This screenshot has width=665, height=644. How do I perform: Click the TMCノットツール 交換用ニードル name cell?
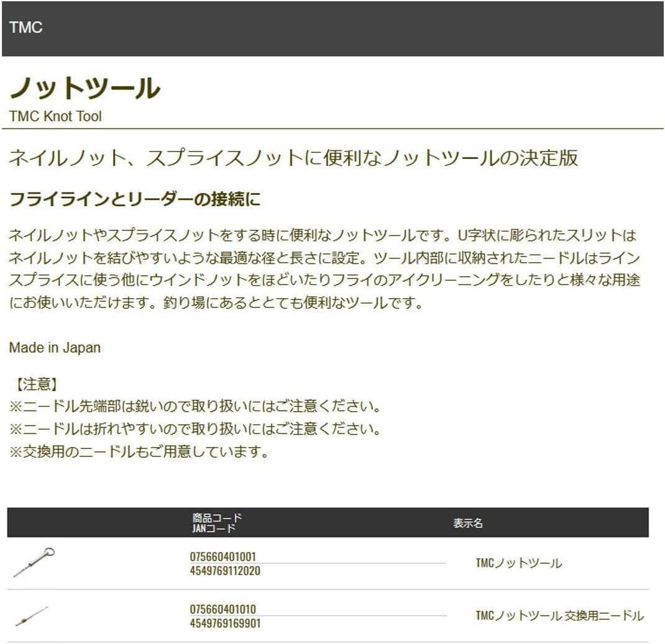coord(560,615)
